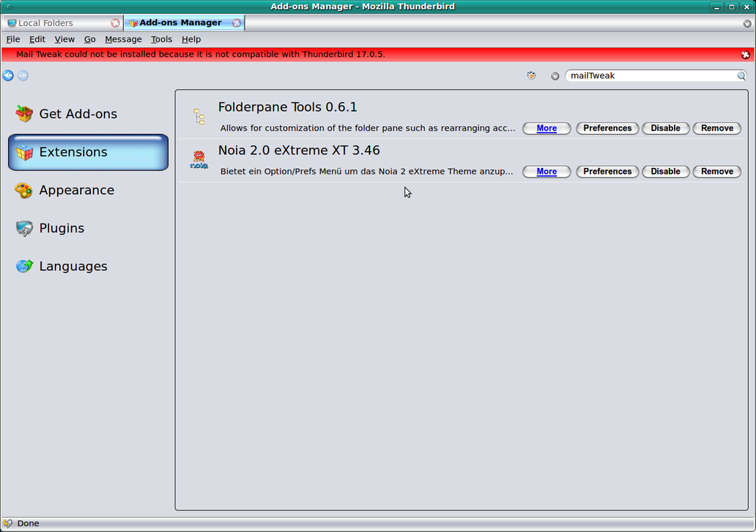Select the Add-ons Manager tab
Viewport: 756px width, 532px height.
click(x=185, y=23)
